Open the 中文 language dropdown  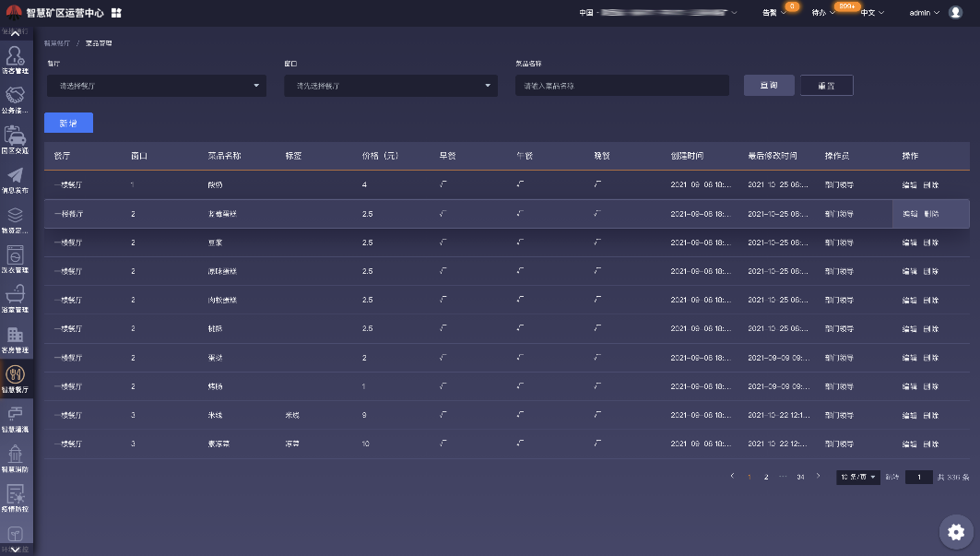(x=872, y=13)
